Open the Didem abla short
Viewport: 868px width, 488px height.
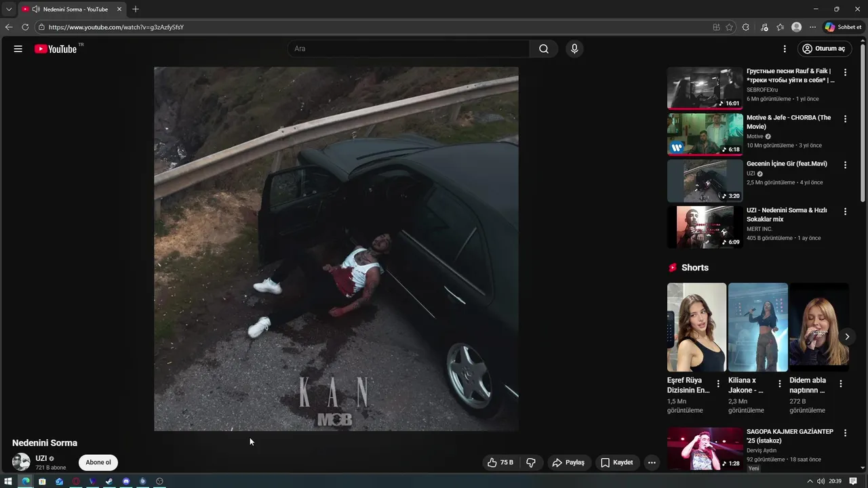tap(819, 327)
